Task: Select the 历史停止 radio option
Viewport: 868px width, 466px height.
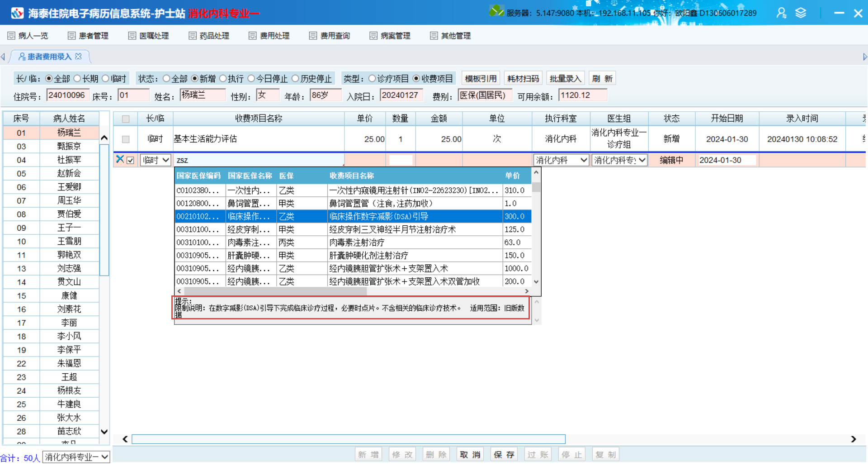Action: 296,79
